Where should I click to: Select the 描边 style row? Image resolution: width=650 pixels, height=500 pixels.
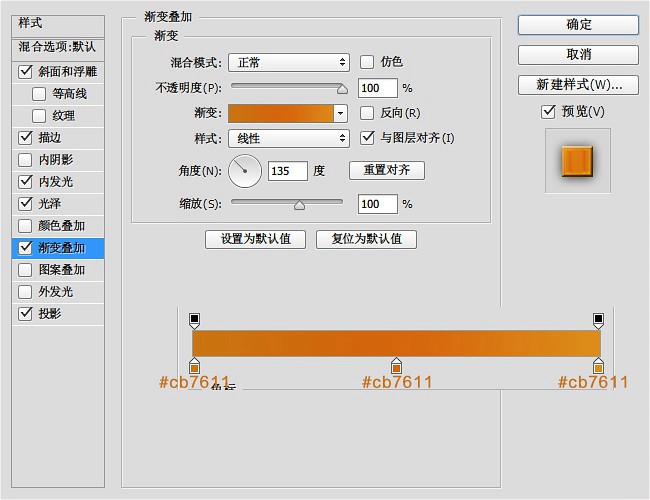click(58, 138)
